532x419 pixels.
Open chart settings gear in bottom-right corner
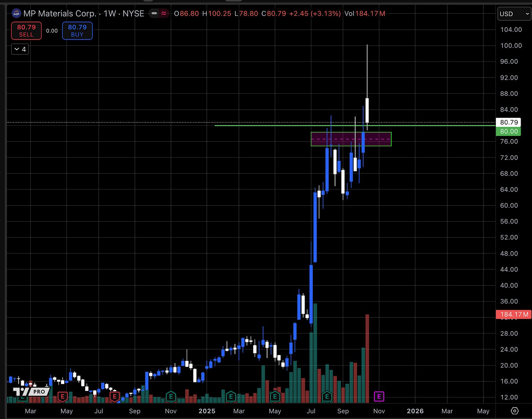point(514,411)
